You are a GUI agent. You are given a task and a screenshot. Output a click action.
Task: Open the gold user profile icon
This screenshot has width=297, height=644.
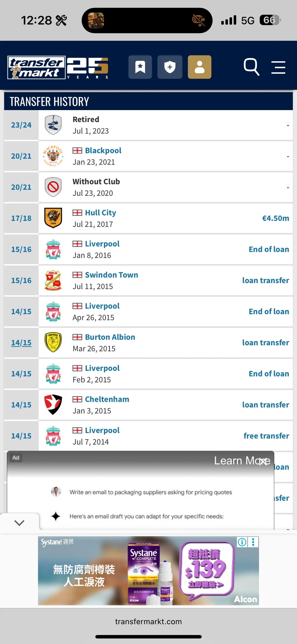[x=200, y=67]
